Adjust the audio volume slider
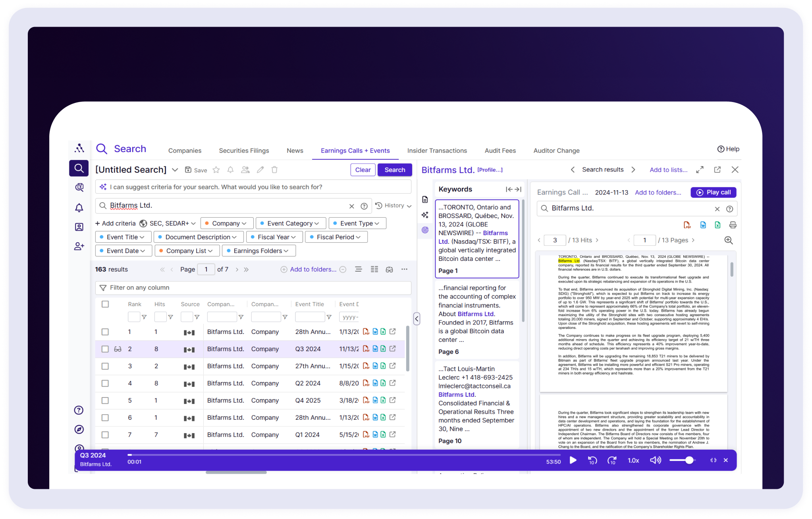 689,460
